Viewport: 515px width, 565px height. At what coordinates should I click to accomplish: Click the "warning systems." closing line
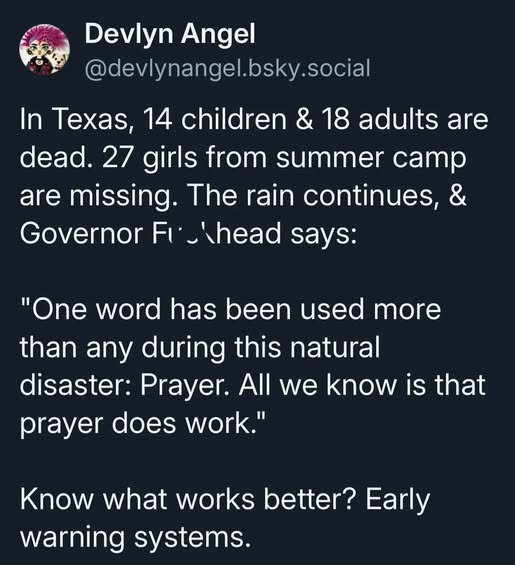(x=135, y=538)
